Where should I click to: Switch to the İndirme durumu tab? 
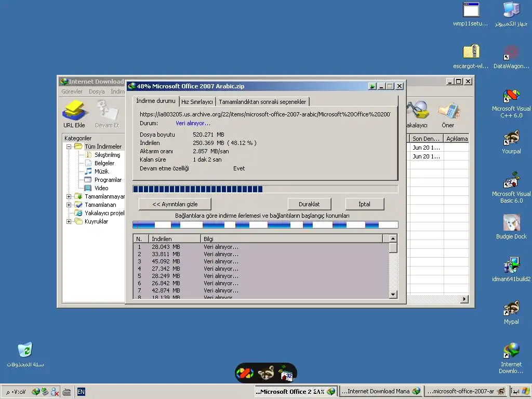(x=156, y=101)
